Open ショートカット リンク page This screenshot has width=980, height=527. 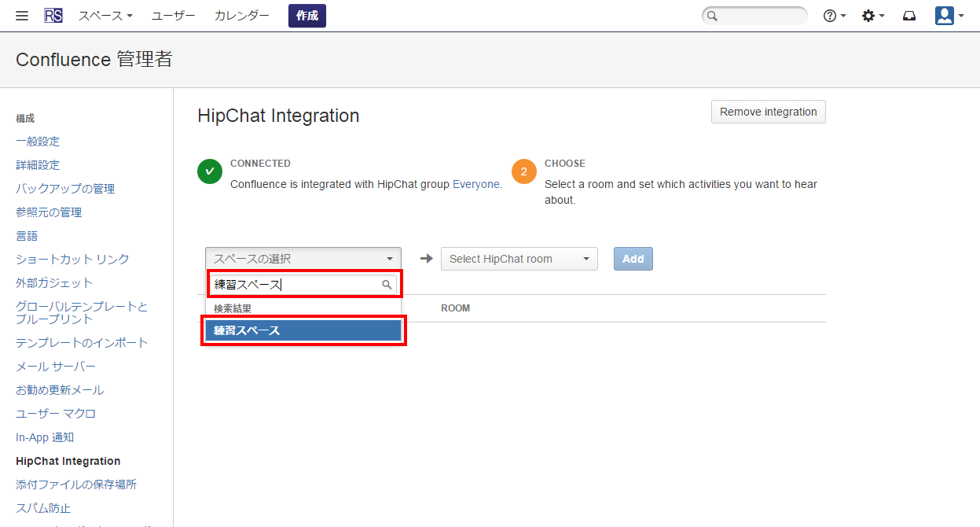[72, 259]
